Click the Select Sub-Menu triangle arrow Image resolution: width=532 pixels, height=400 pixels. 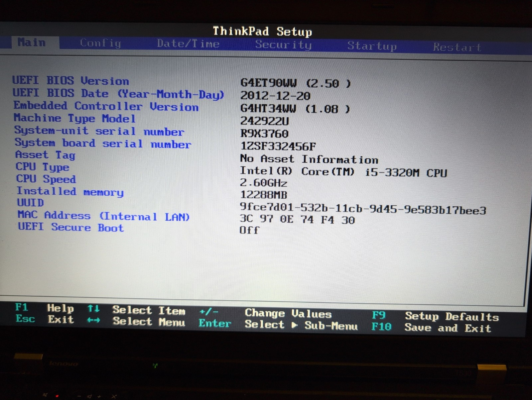point(295,325)
